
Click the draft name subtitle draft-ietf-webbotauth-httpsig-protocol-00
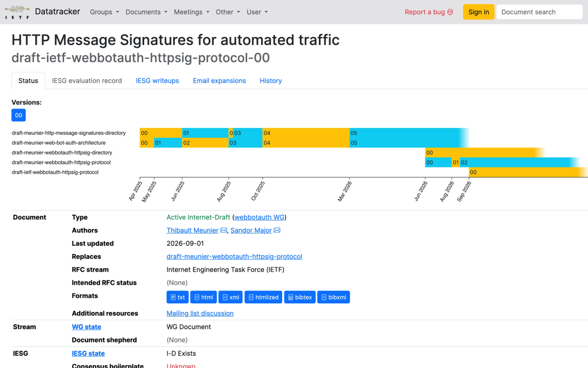[x=141, y=58]
